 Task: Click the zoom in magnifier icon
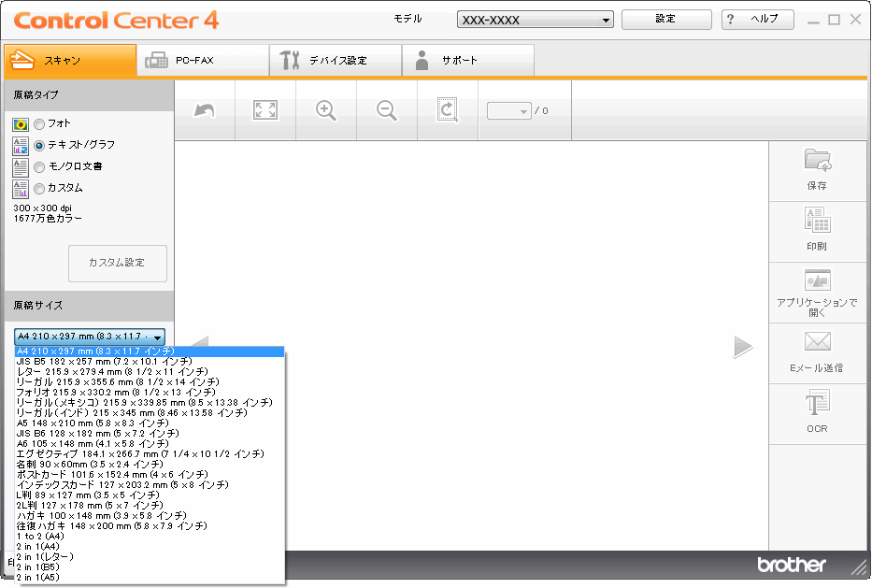coord(326,110)
